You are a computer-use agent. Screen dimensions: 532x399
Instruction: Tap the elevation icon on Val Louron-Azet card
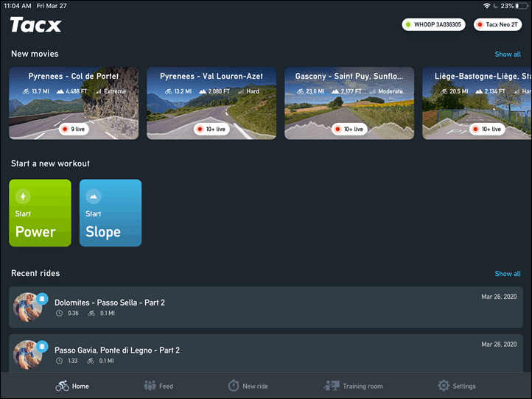203,91
